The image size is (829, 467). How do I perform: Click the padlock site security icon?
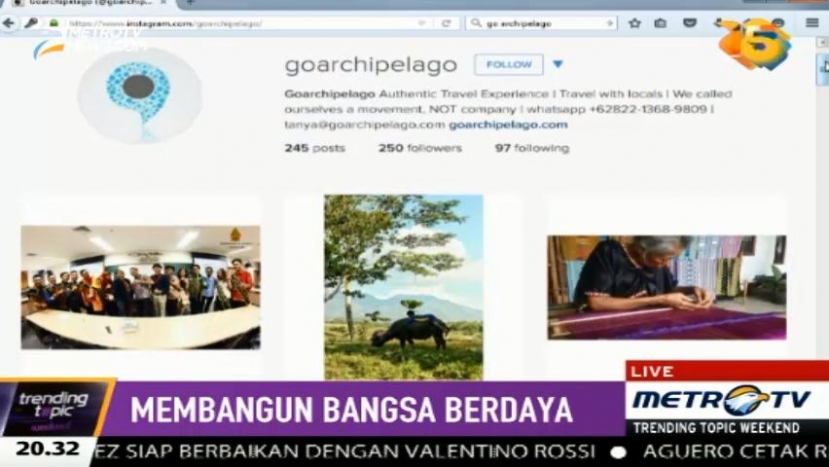click(x=54, y=23)
